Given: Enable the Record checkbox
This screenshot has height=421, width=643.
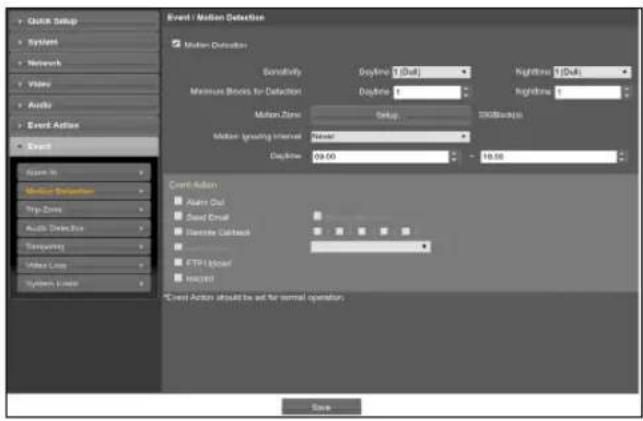Looking at the screenshot, I should coord(178,278).
